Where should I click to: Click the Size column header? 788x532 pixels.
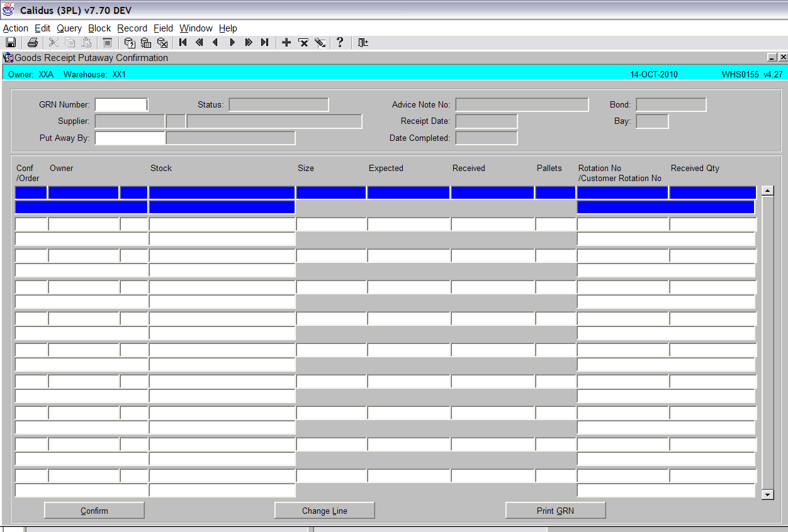306,168
